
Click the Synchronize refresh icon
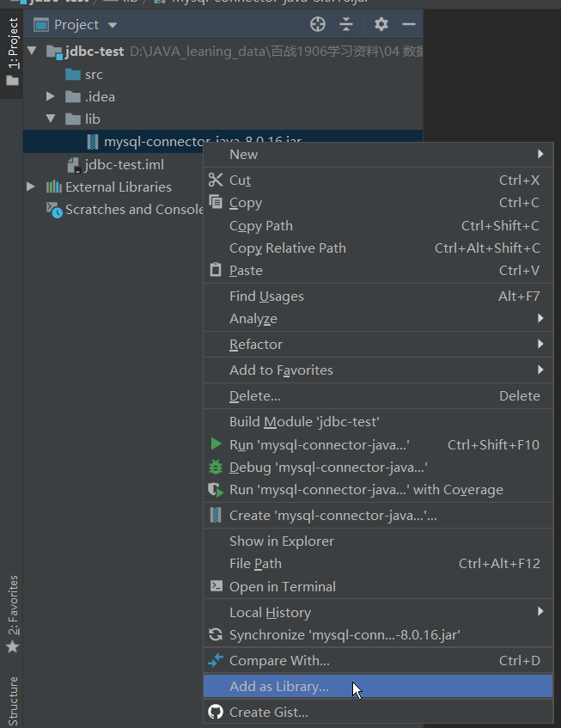pyautogui.click(x=216, y=634)
